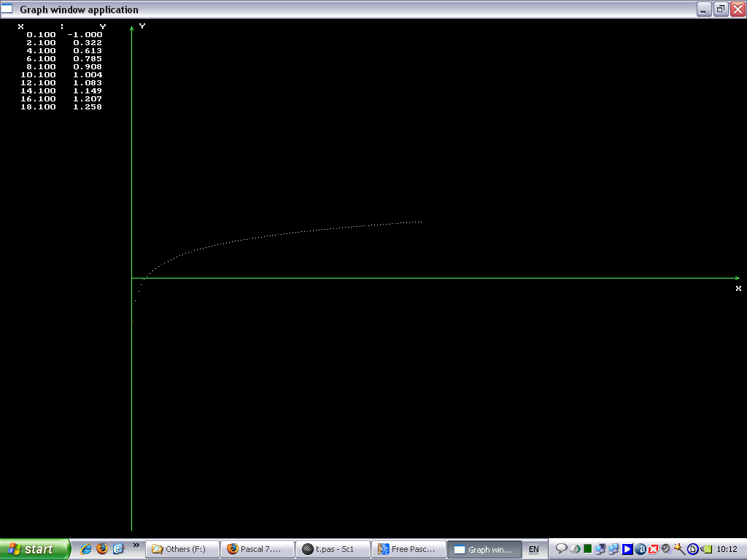
Task: Switch to Others (F:) folder window
Action: (182, 549)
